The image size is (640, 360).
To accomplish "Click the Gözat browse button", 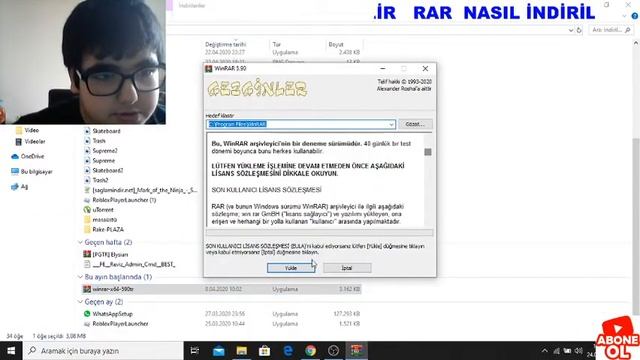I will (415, 124).
